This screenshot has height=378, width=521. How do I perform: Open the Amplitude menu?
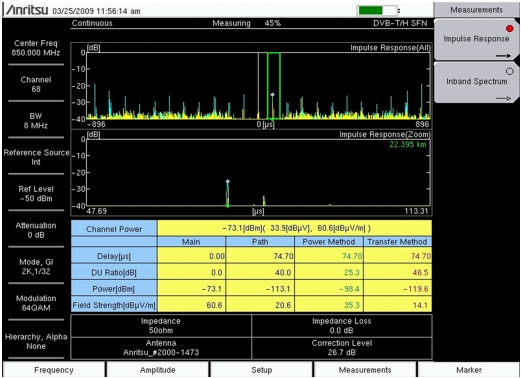coord(157,370)
